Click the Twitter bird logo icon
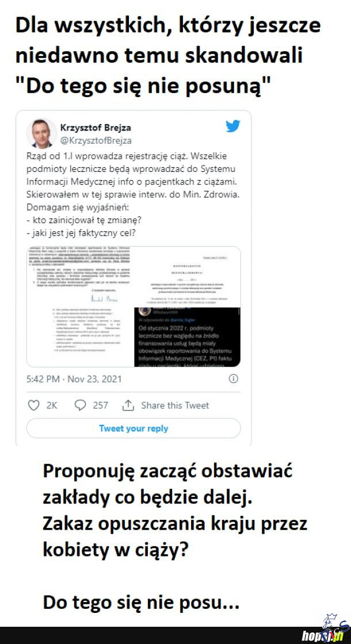Image resolution: width=351 pixels, height=644 pixels. (232, 126)
